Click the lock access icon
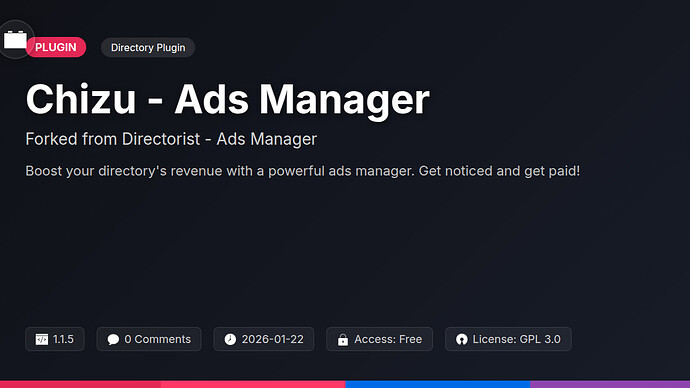Image resolution: width=690 pixels, height=388 pixels. (x=343, y=339)
